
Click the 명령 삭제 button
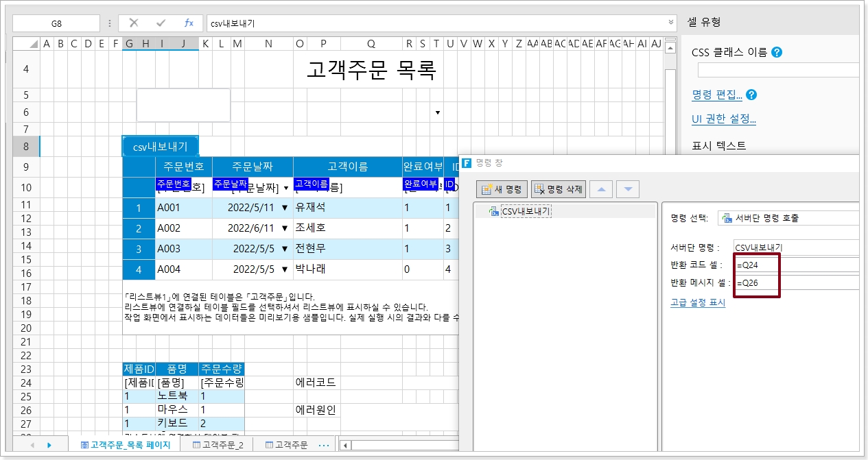(558, 189)
